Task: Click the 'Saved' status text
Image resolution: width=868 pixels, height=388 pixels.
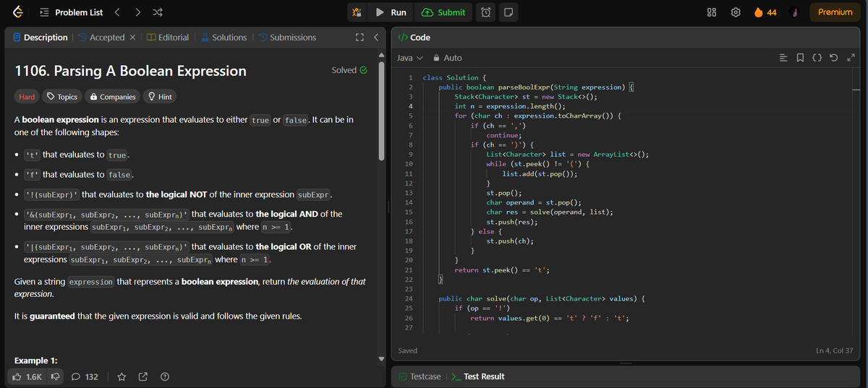Action: point(407,350)
